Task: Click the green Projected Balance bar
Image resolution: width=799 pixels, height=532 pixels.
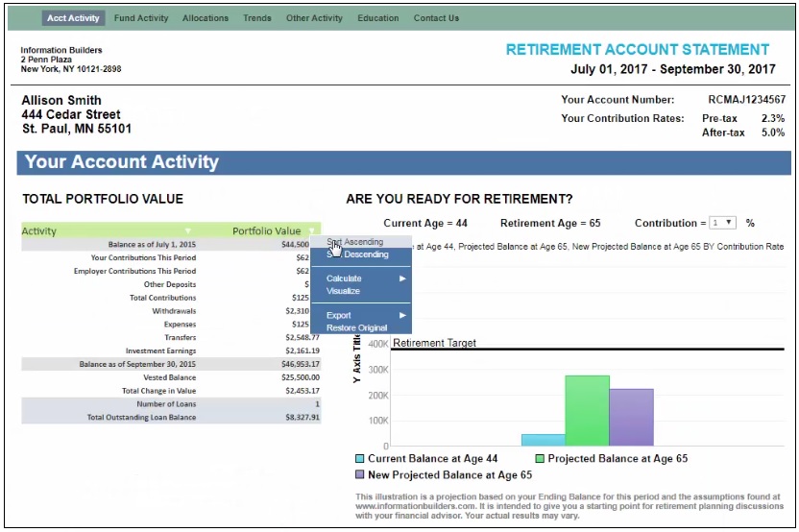Action: click(587, 411)
